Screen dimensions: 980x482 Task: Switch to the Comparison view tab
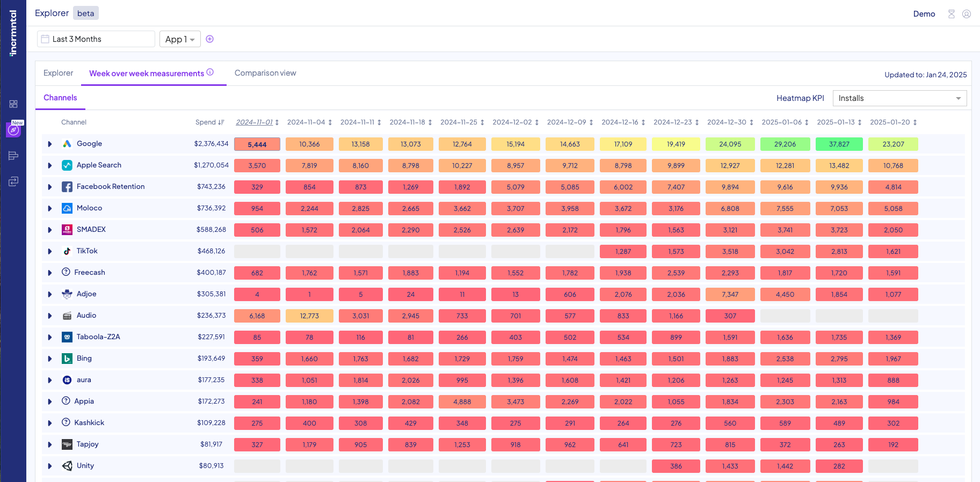click(x=265, y=73)
